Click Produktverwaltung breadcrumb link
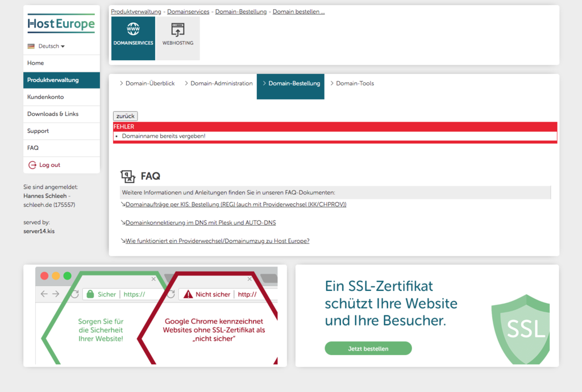 tap(136, 11)
